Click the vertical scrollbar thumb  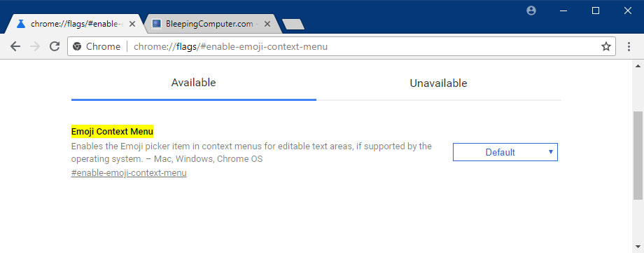(638, 157)
